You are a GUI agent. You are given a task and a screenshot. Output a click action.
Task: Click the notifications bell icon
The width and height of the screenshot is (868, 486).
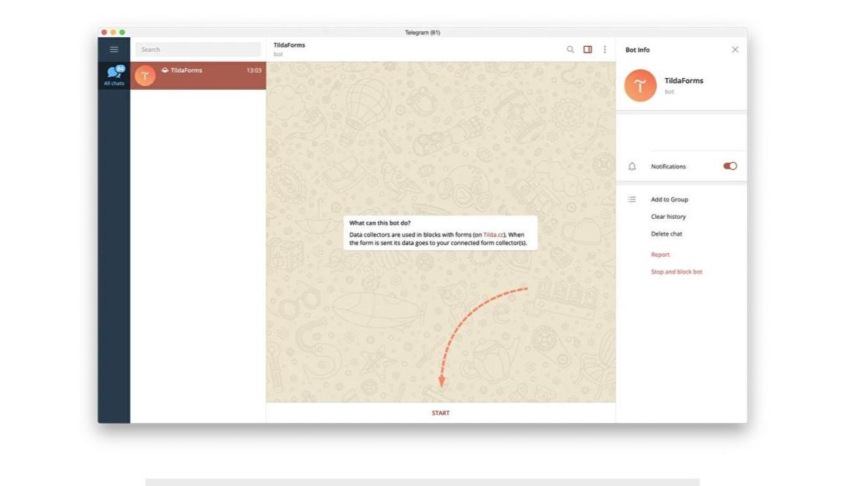click(x=632, y=166)
